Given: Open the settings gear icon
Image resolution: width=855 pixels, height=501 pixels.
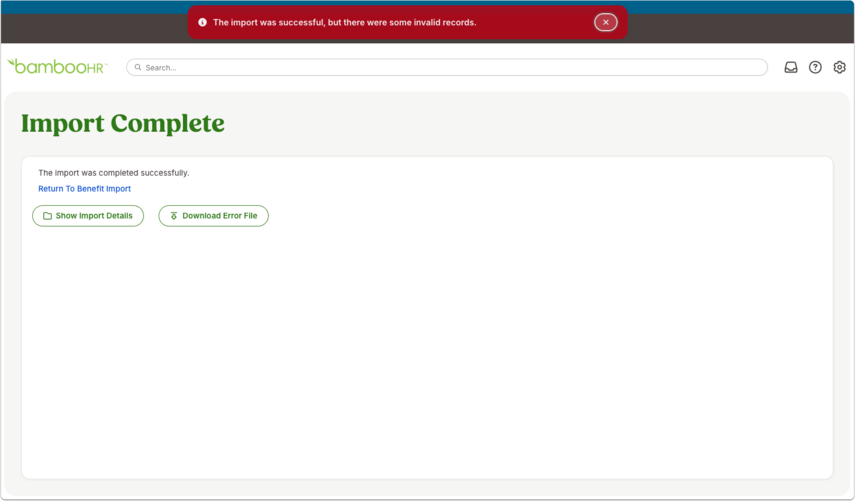Looking at the screenshot, I should (x=839, y=67).
